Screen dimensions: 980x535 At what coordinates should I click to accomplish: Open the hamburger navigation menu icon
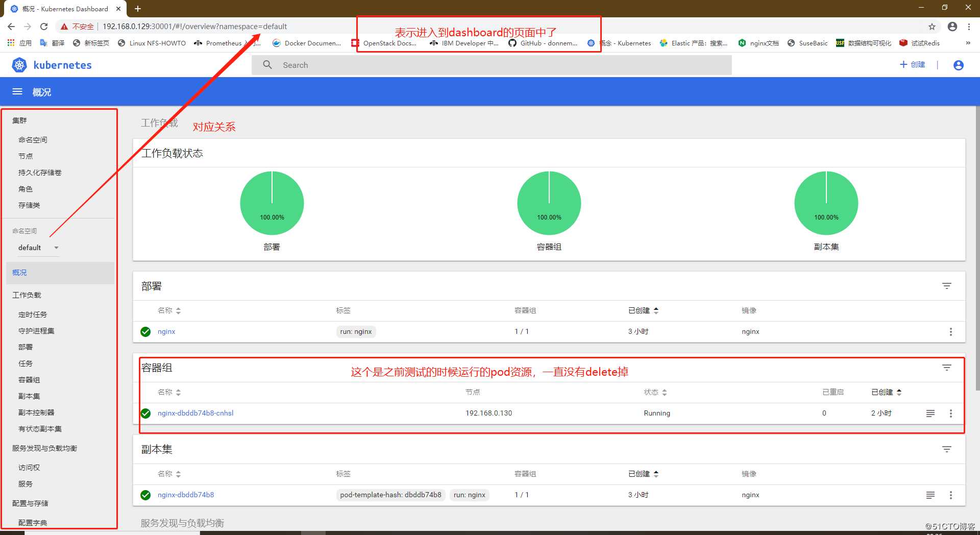[17, 92]
